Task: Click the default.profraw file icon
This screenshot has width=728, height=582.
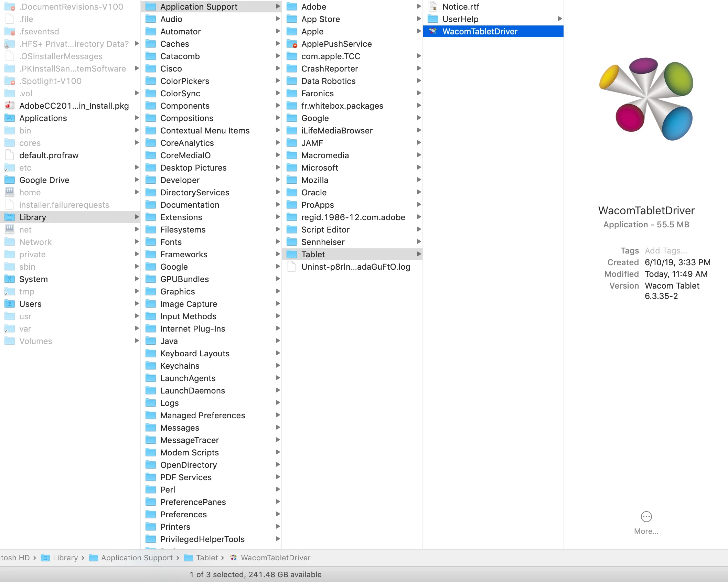Action: point(10,155)
